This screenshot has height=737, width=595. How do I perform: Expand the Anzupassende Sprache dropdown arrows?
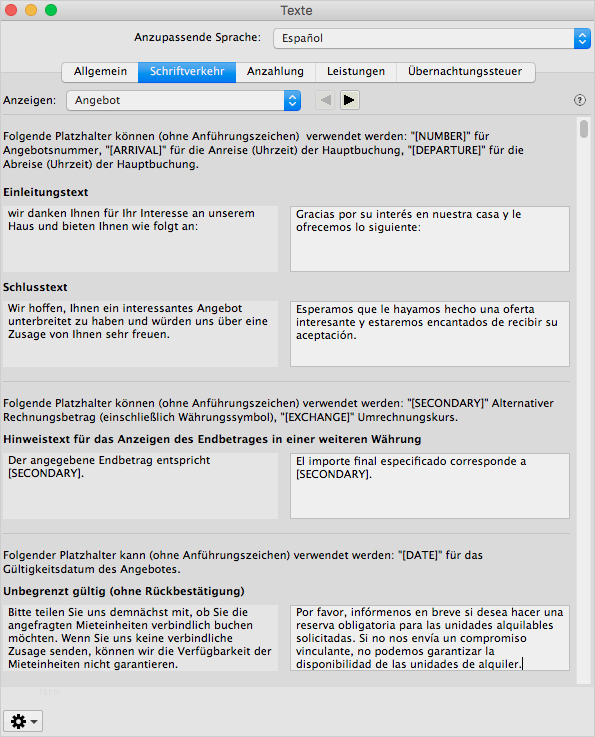582,39
